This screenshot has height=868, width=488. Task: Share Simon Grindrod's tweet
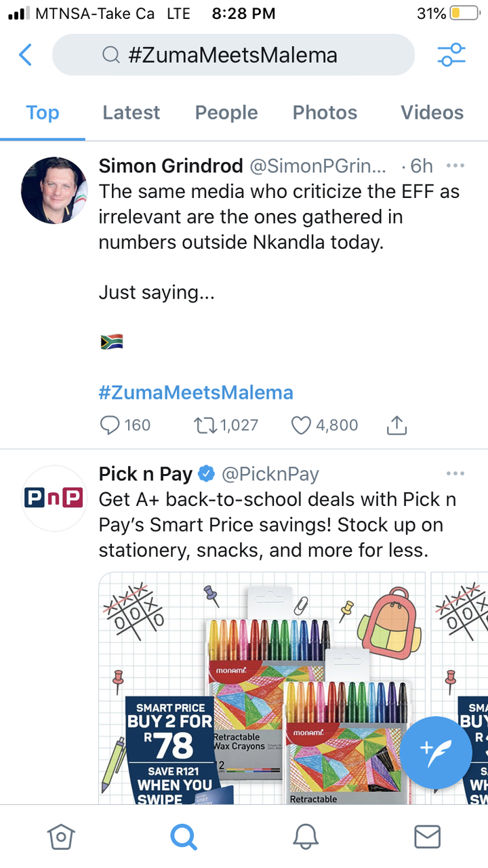coord(396,425)
